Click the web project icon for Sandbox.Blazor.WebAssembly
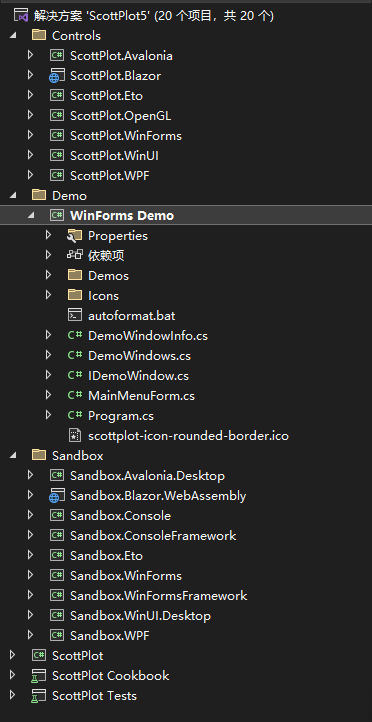This screenshot has width=372, height=722. click(x=57, y=496)
